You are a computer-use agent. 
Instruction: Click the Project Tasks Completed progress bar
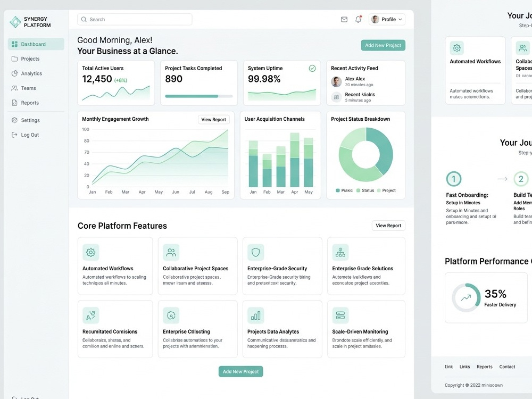pos(199,96)
